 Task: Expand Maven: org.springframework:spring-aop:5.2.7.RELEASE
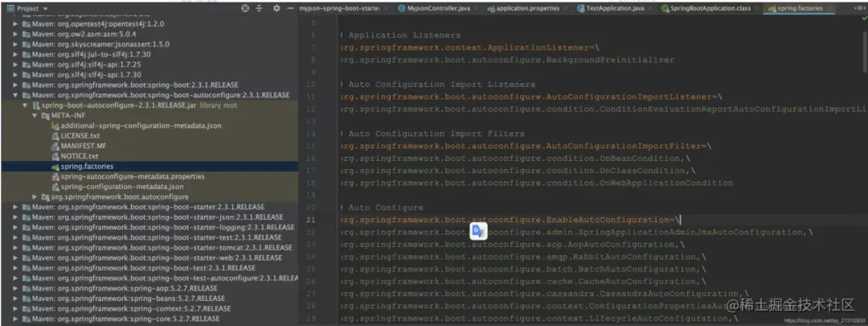(15, 288)
